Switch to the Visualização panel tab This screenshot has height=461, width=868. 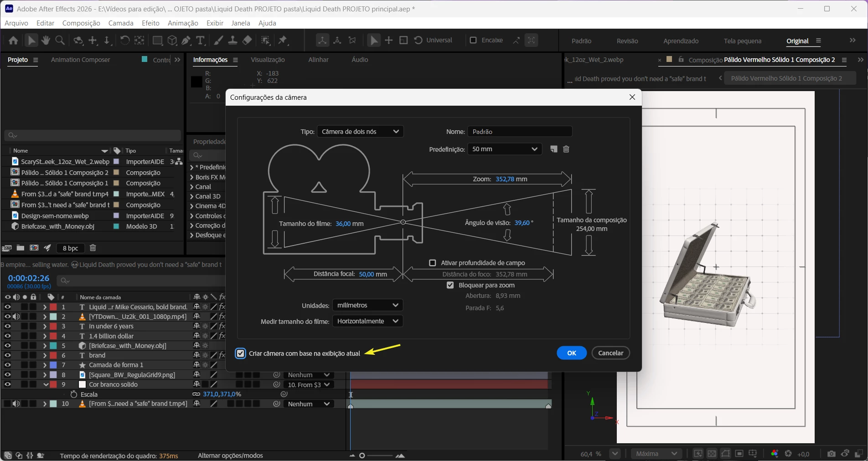(x=268, y=60)
